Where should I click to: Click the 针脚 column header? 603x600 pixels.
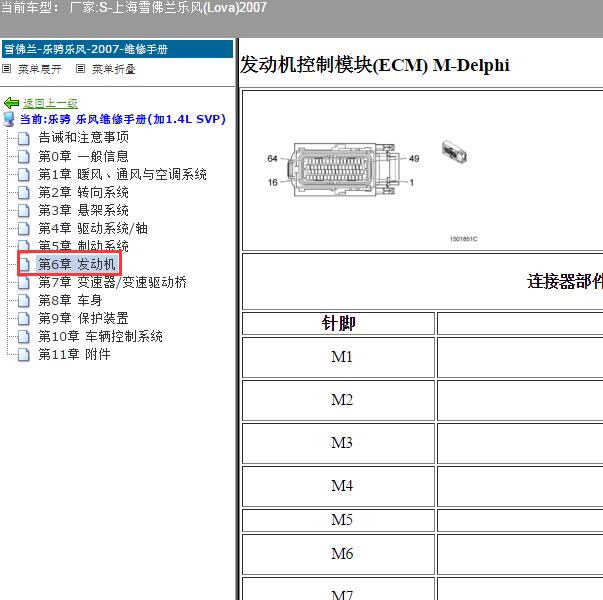[338, 323]
